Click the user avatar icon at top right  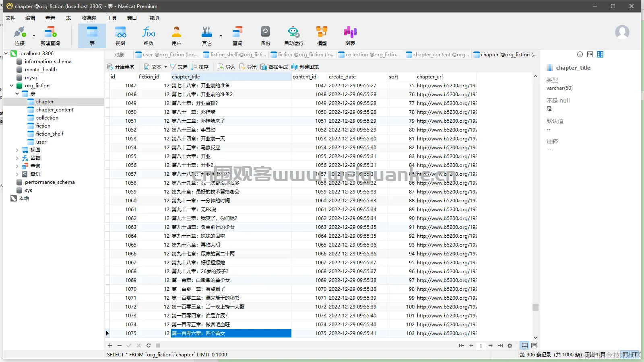[x=622, y=32]
